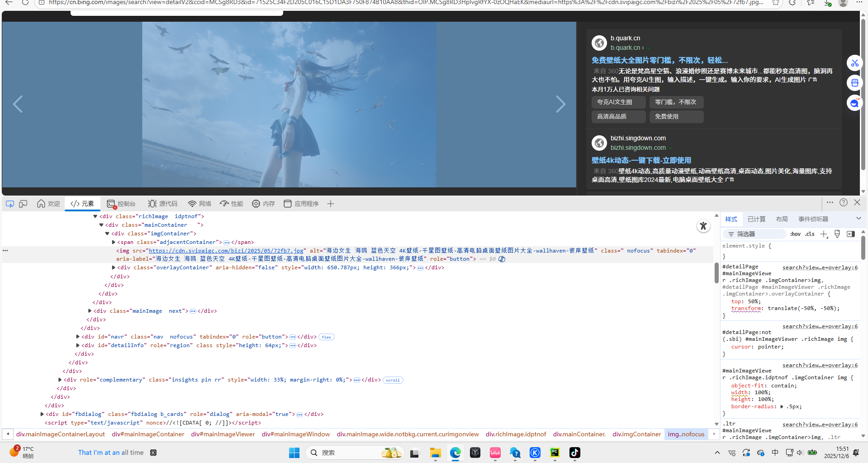The height and width of the screenshot is (463, 868).
Task: Collapse the div class mainContainer node
Action: coord(101,225)
